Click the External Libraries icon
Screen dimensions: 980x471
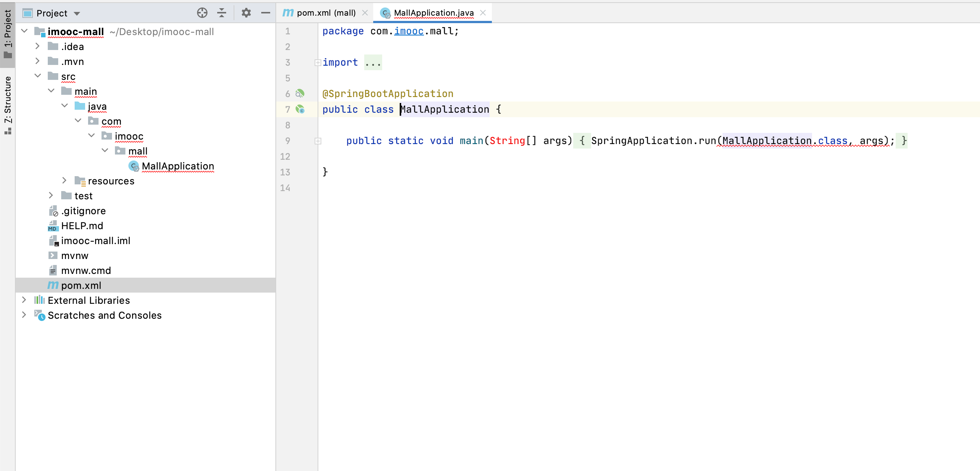click(39, 300)
